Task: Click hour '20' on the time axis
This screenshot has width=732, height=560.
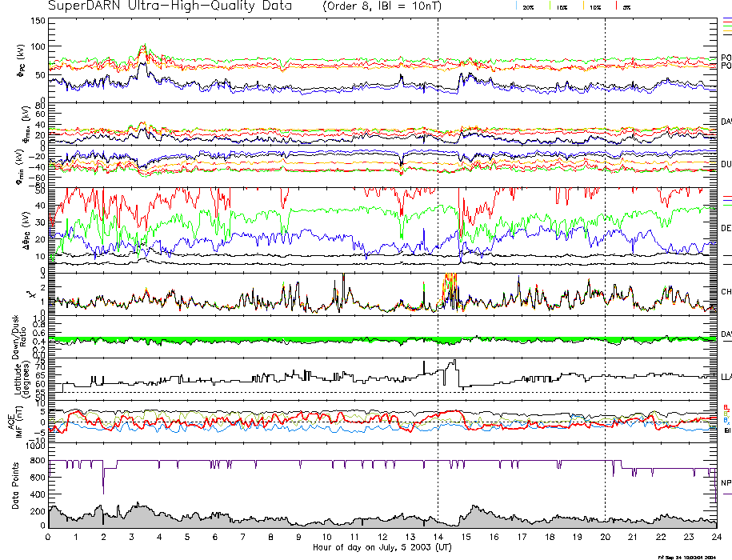Action: click(x=605, y=537)
